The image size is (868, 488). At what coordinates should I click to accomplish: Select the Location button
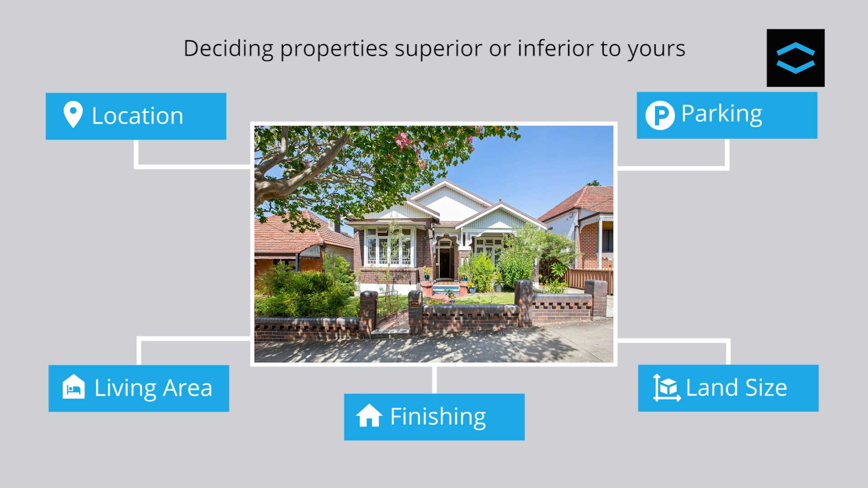click(136, 116)
